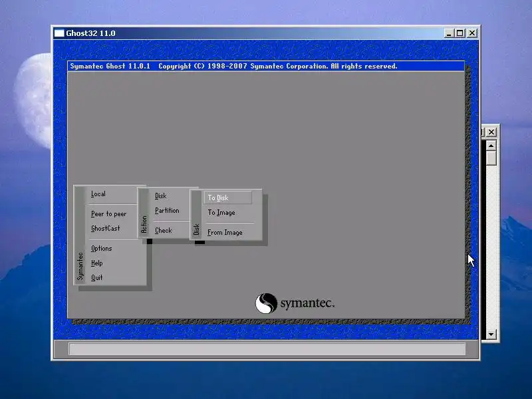This screenshot has height=399, width=532.
Task: Open Help in the Symantec menu
Action: coord(96,263)
